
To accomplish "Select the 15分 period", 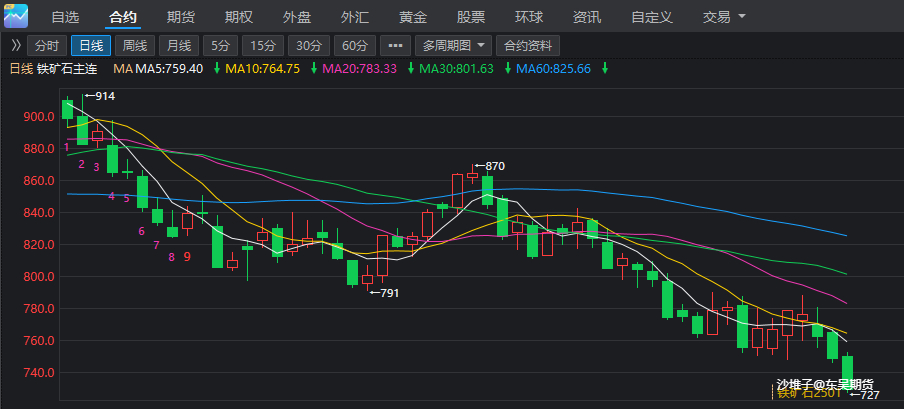I will [263, 46].
